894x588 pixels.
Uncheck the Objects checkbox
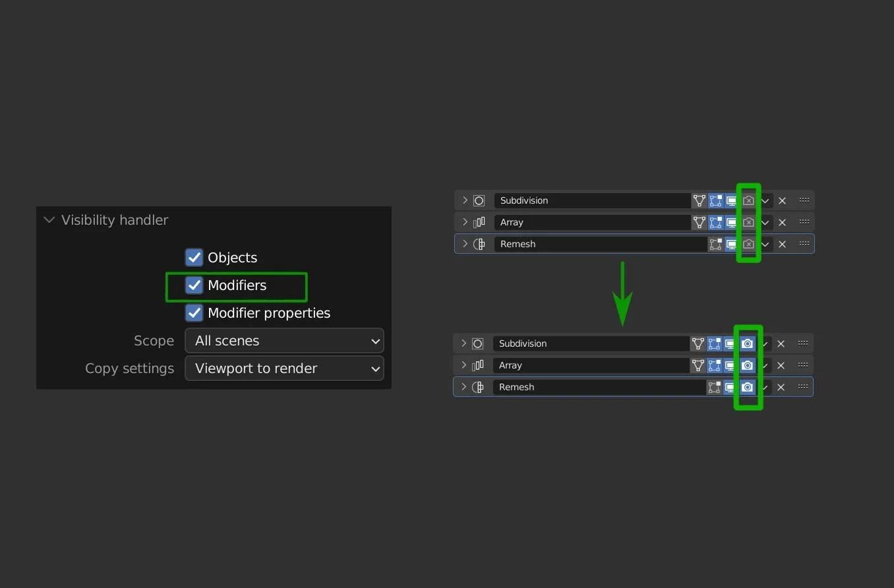coord(194,257)
